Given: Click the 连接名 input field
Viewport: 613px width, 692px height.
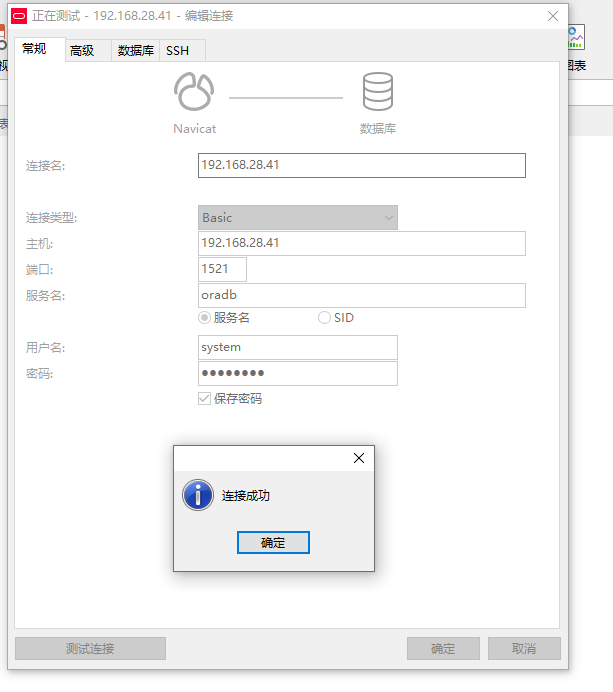Looking at the screenshot, I should point(362,165).
